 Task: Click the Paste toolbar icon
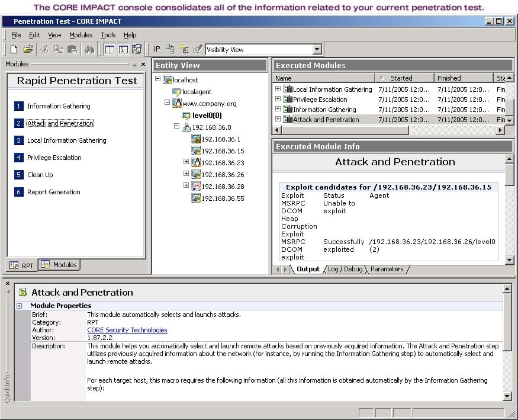click(x=72, y=50)
